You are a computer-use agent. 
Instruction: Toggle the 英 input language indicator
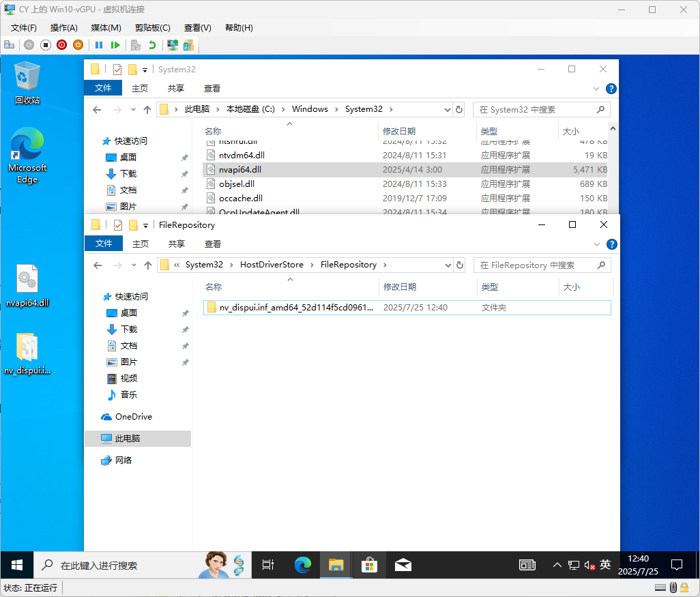click(605, 565)
